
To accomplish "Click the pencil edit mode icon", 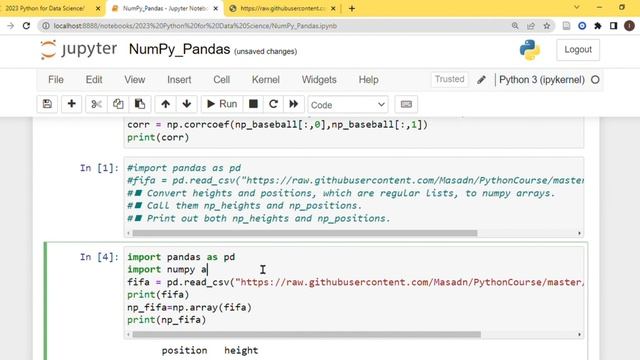I will click(x=481, y=80).
